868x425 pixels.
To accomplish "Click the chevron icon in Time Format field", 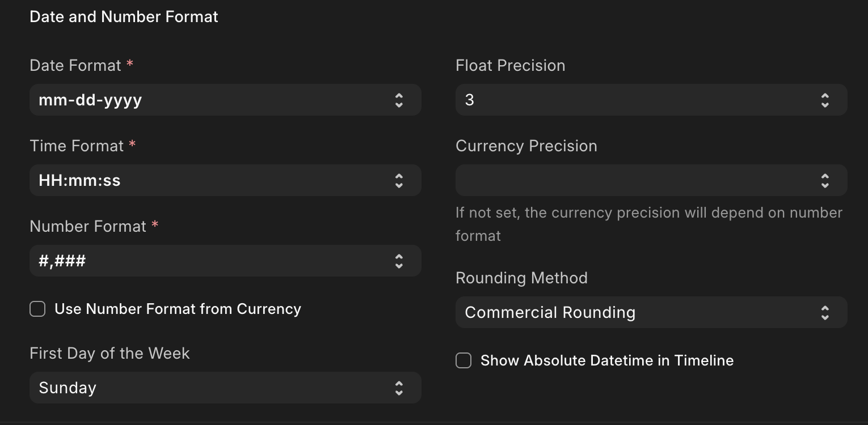I will (399, 181).
